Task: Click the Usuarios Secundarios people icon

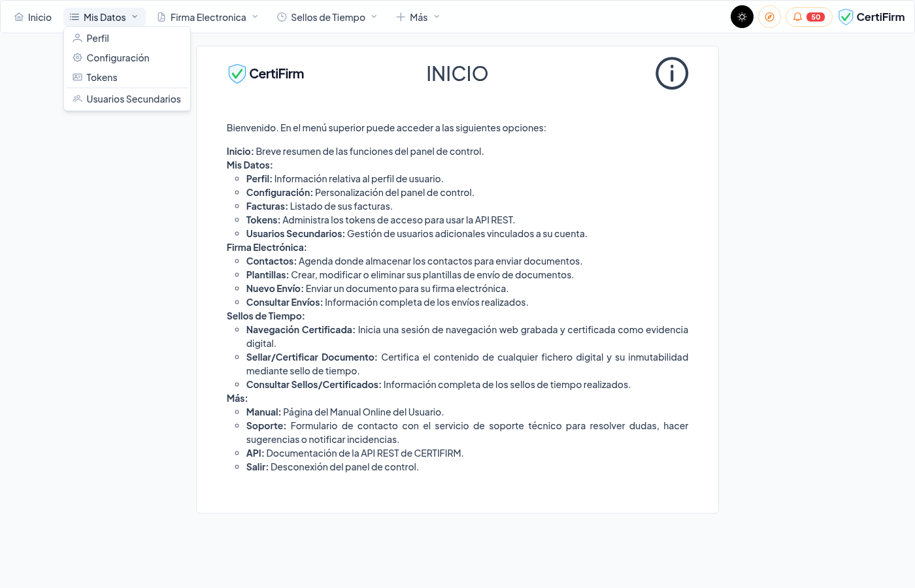Action: tap(77, 99)
